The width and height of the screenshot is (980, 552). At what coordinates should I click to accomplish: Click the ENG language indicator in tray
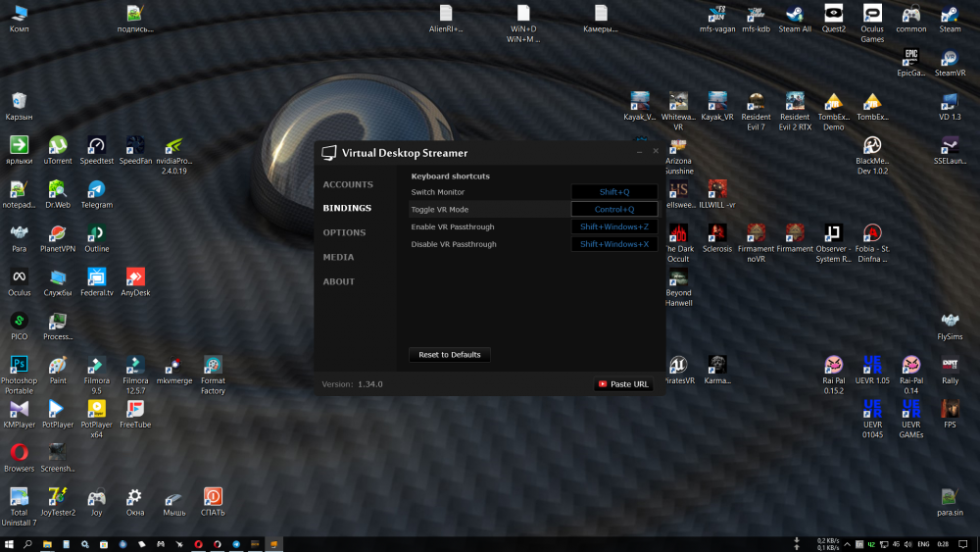click(922, 543)
